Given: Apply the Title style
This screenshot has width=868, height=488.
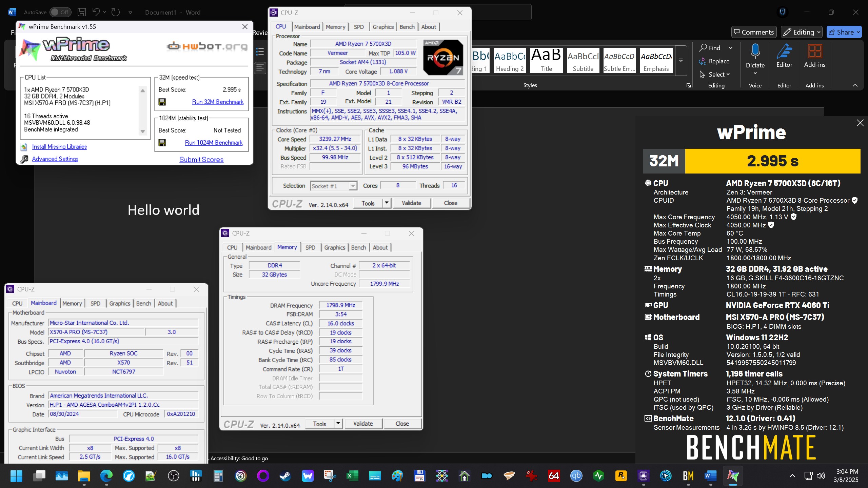Looking at the screenshot, I should (546, 60).
